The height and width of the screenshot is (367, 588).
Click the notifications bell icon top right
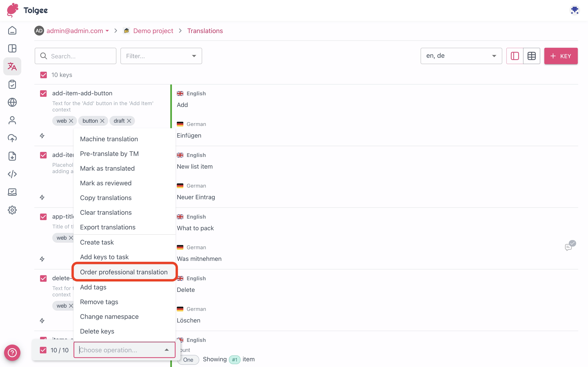click(575, 10)
